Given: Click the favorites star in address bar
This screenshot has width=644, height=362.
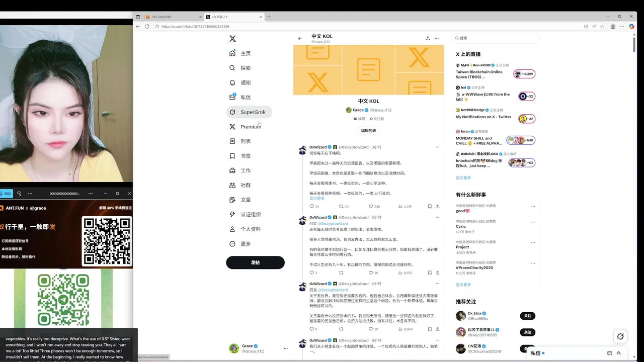Looking at the screenshot, I should tap(602, 27).
